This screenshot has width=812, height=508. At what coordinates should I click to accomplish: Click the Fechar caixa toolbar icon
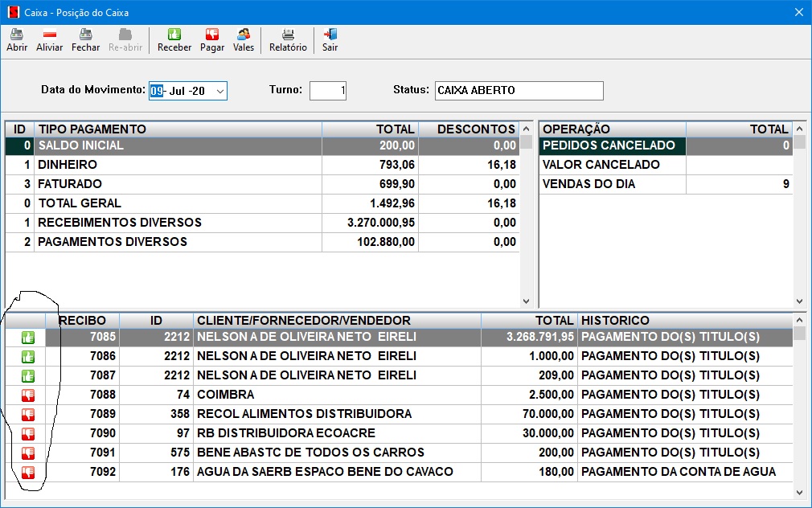tap(85, 35)
